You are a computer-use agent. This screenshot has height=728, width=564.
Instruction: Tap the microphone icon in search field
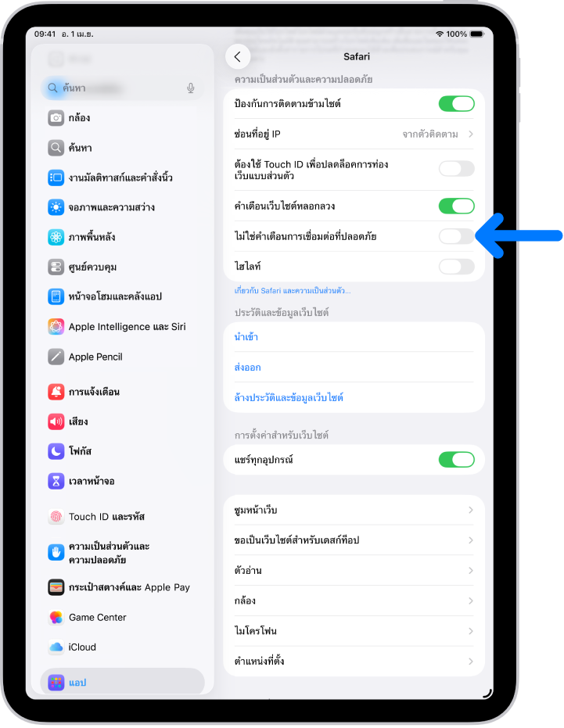click(x=191, y=88)
